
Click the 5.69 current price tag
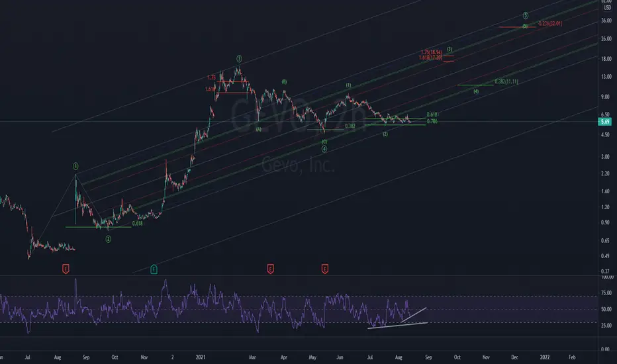pyautogui.click(x=605, y=122)
